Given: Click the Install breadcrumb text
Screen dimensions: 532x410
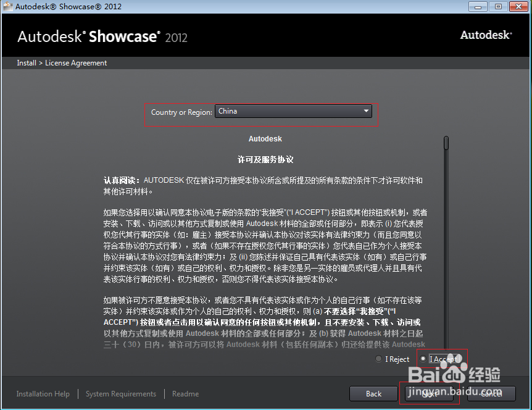Looking at the screenshot, I should point(27,63).
